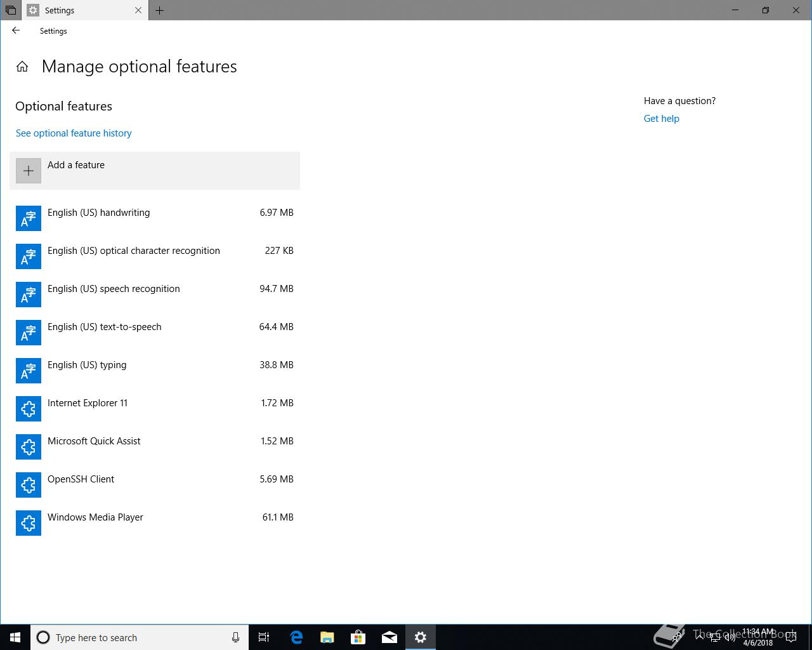This screenshot has width=812, height=650.
Task: Open File Explorer from taskbar
Action: click(327, 637)
